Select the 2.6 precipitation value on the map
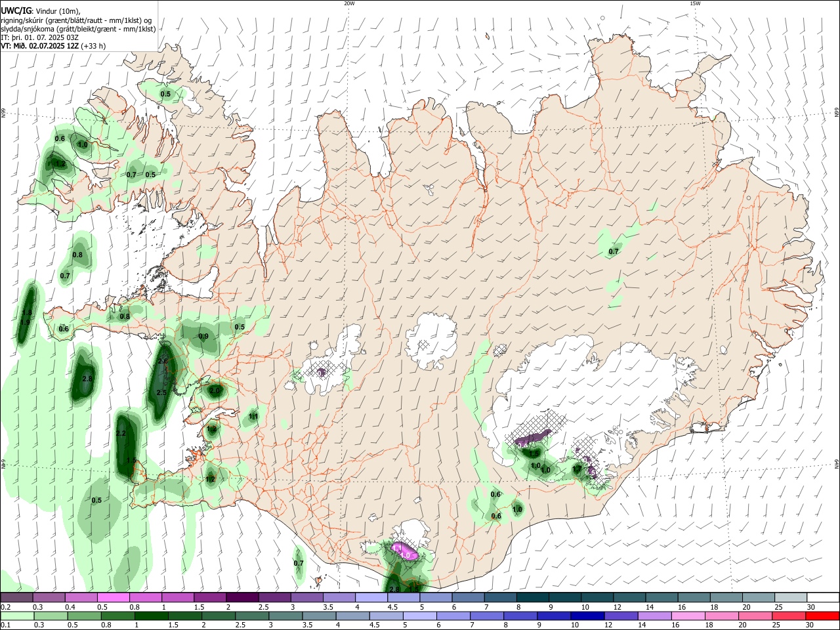 pos(163,362)
